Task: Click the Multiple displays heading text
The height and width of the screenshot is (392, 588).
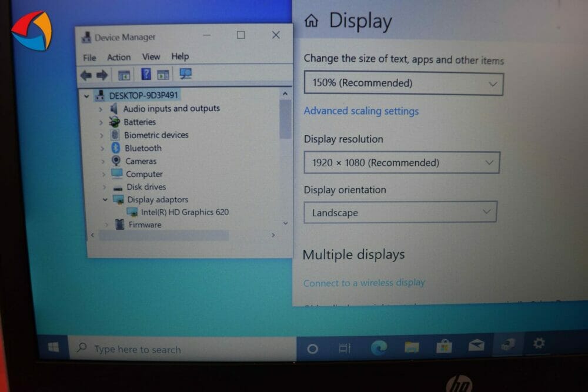Action: pos(353,255)
